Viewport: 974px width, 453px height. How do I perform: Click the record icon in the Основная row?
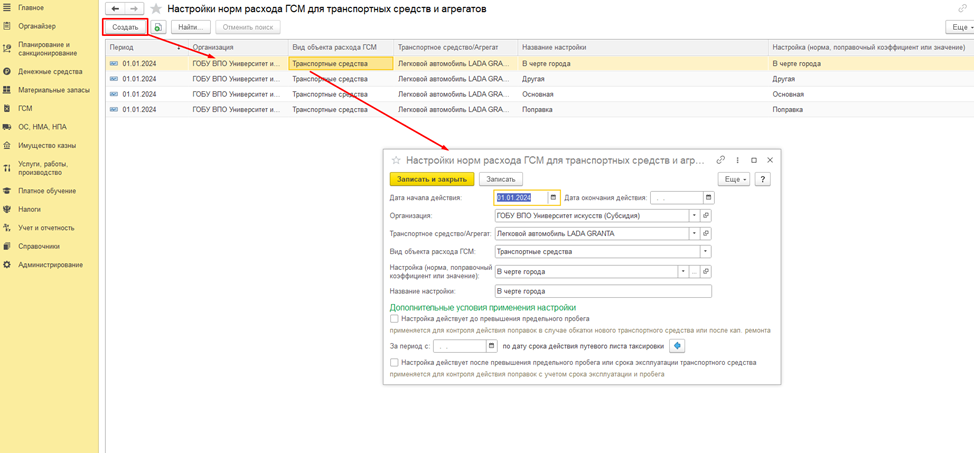pos(114,94)
